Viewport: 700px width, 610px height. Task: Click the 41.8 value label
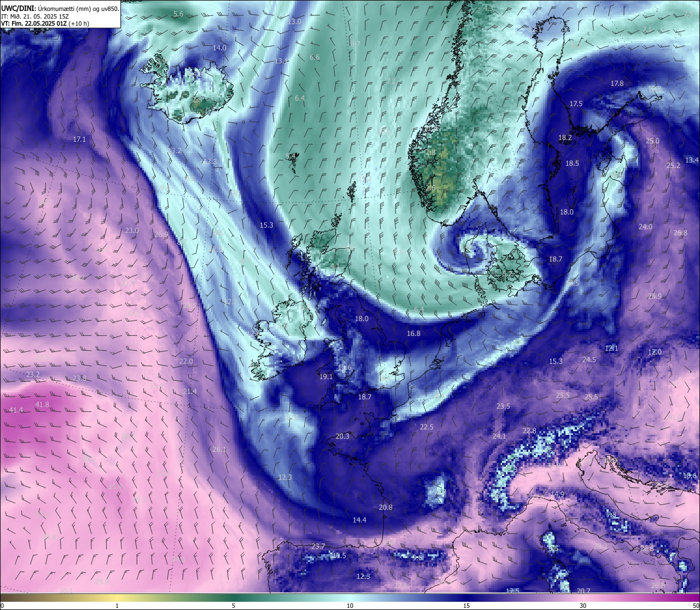[x=42, y=404]
